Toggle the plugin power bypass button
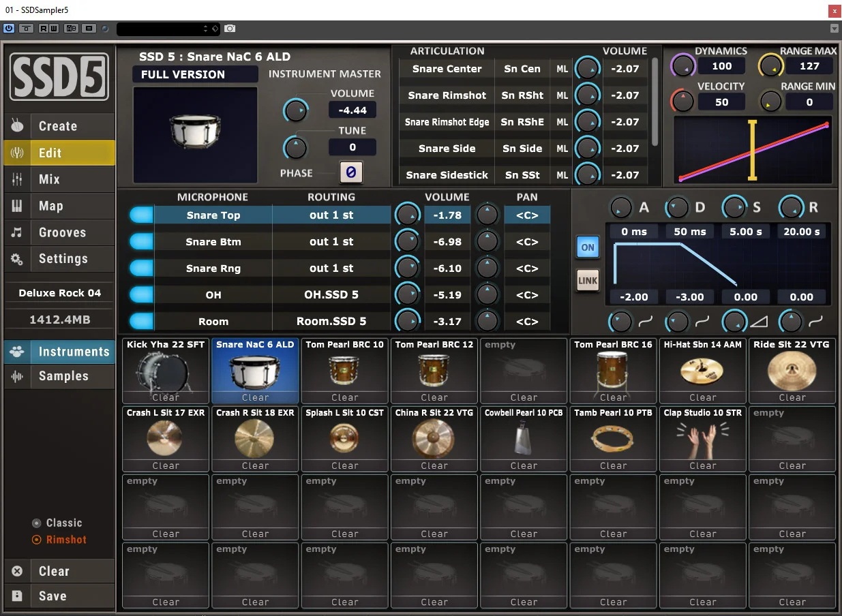Image resolution: width=842 pixels, height=616 pixels. (9, 29)
